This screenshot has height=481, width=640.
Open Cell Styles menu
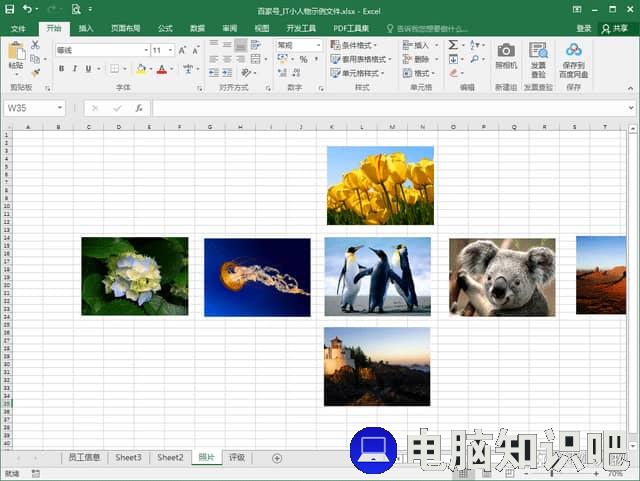coord(358,73)
